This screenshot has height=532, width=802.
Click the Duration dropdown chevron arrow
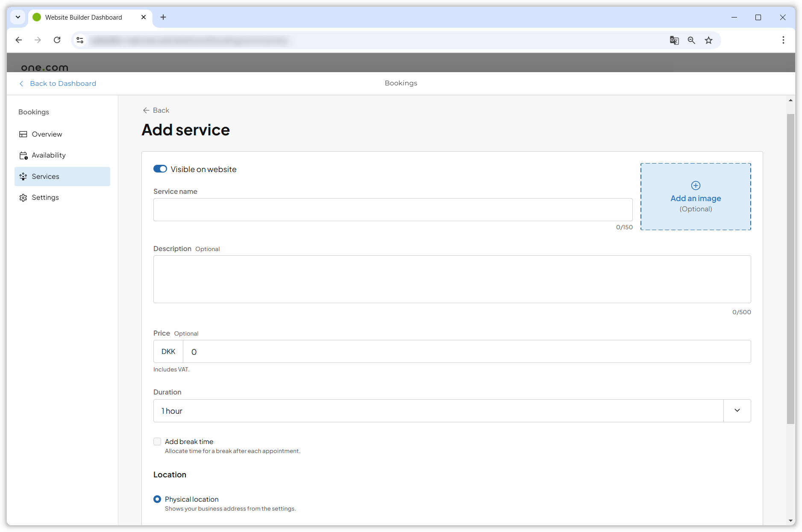coord(737,411)
